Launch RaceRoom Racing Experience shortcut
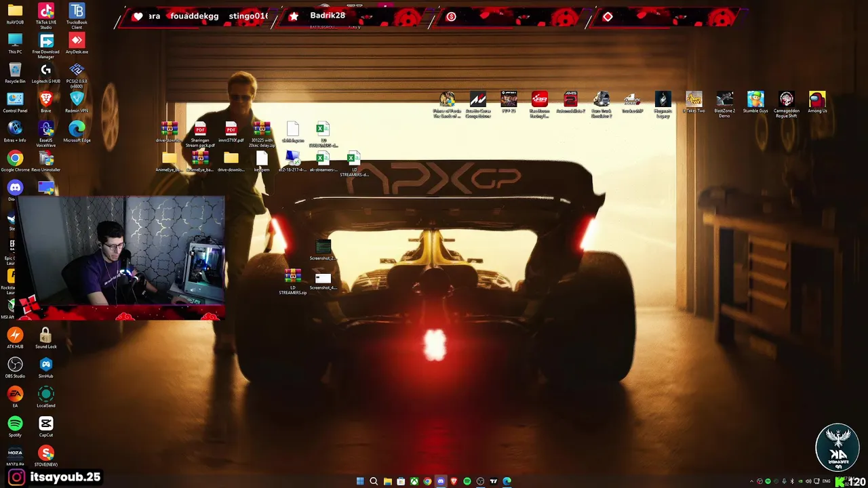The image size is (868, 488). (540, 105)
